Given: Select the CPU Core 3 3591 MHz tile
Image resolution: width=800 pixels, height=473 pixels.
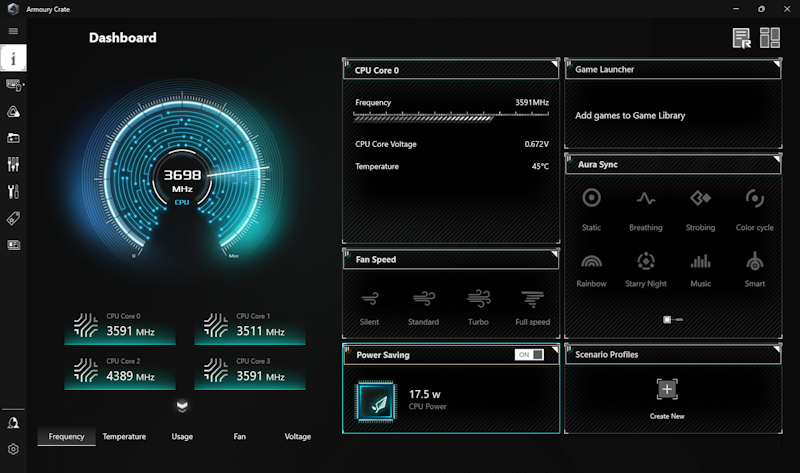Looking at the screenshot, I should pyautogui.click(x=250, y=371).
